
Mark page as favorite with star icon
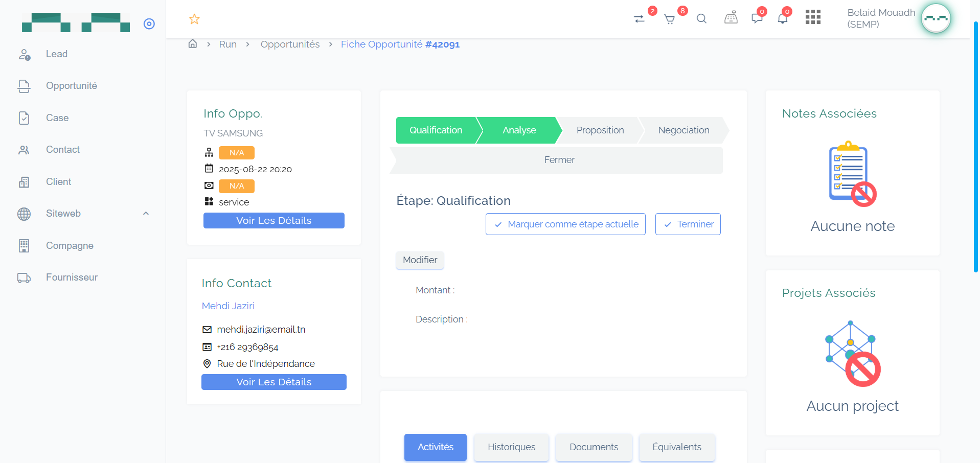(194, 19)
